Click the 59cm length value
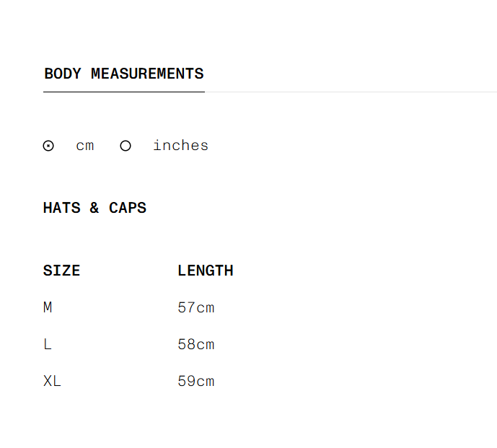The image size is (497, 448). (x=196, y=381)
